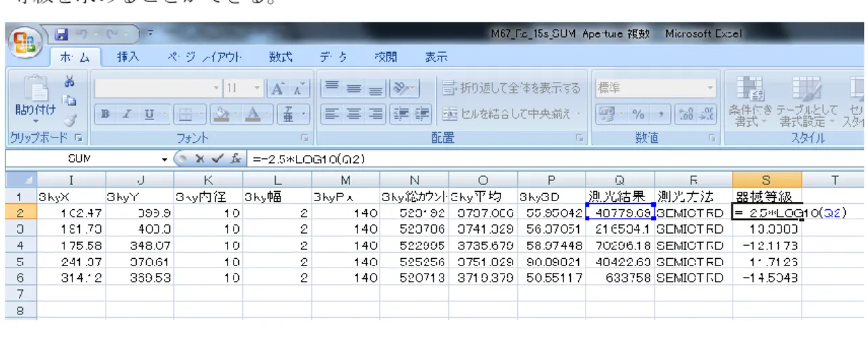868x338 pixels.
Task: Open the 配置 dialog launcher
Action: click(x=582, y=138)
